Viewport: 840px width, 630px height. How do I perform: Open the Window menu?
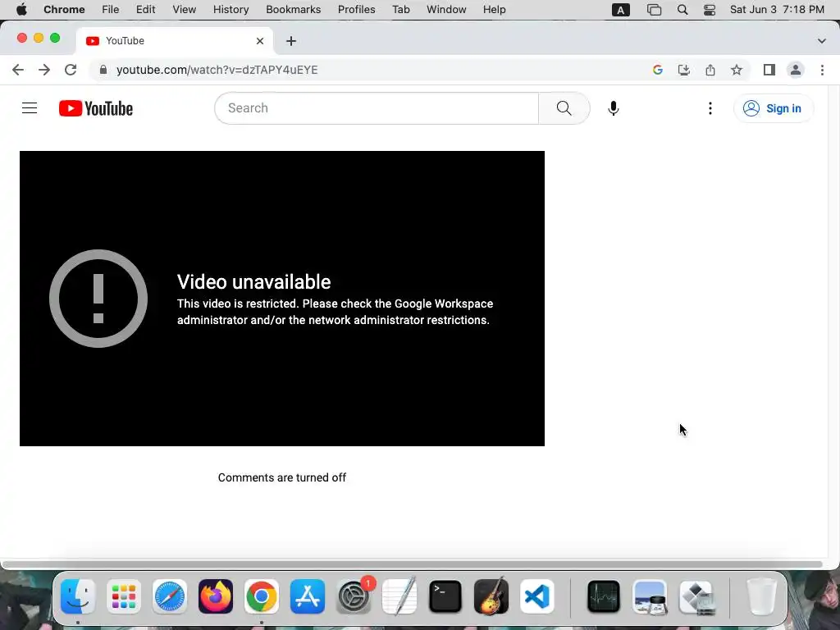pos(446,10)
